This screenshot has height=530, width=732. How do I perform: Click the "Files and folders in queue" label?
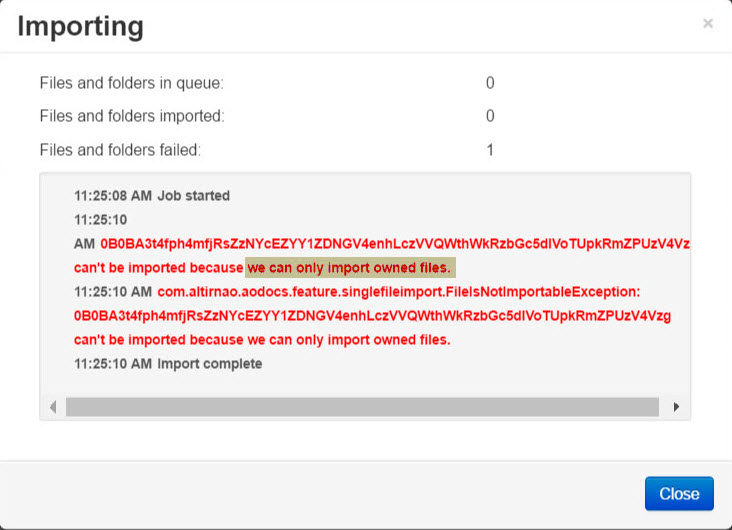point(132,83)
